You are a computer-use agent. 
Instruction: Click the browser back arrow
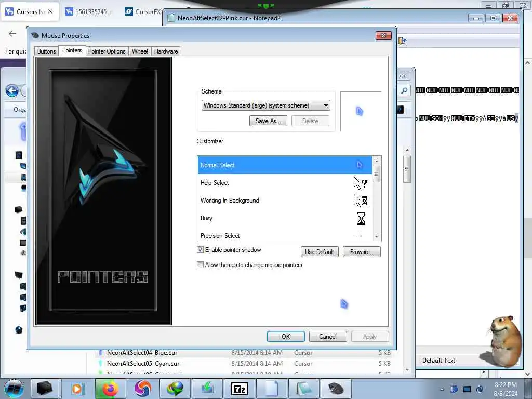[x=12, y=33]
